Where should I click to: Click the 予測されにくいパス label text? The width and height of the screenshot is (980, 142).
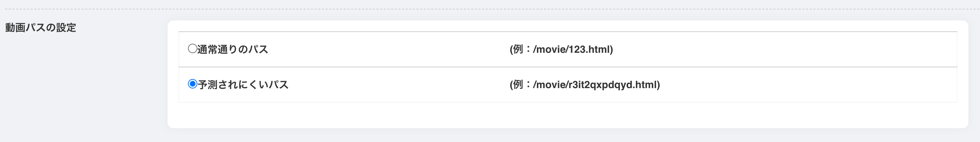coord(243,84)
